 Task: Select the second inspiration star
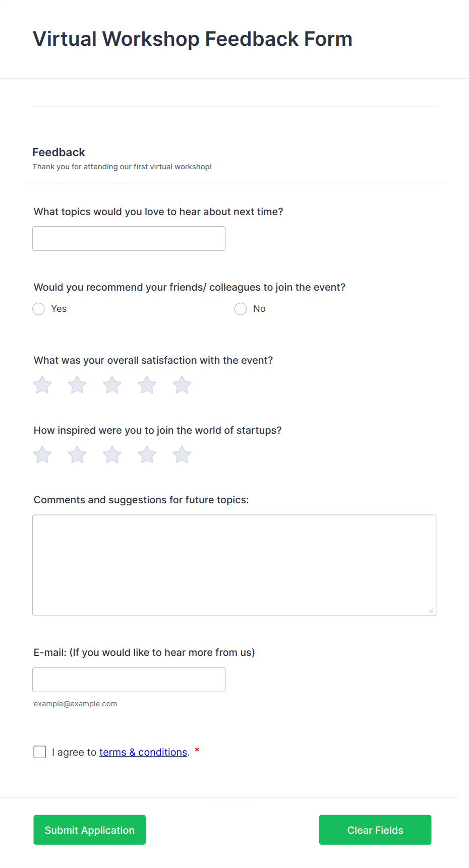[x=77, y=454]
